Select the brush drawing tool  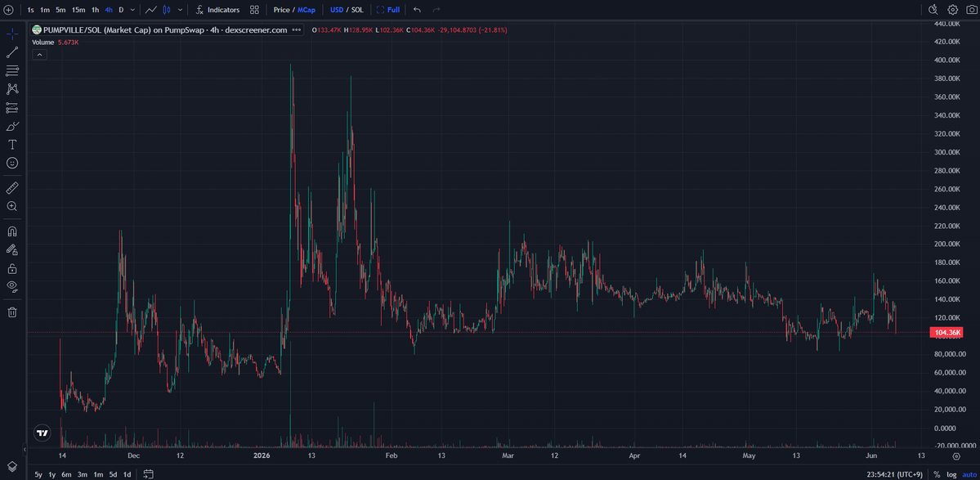click(12, 126)
